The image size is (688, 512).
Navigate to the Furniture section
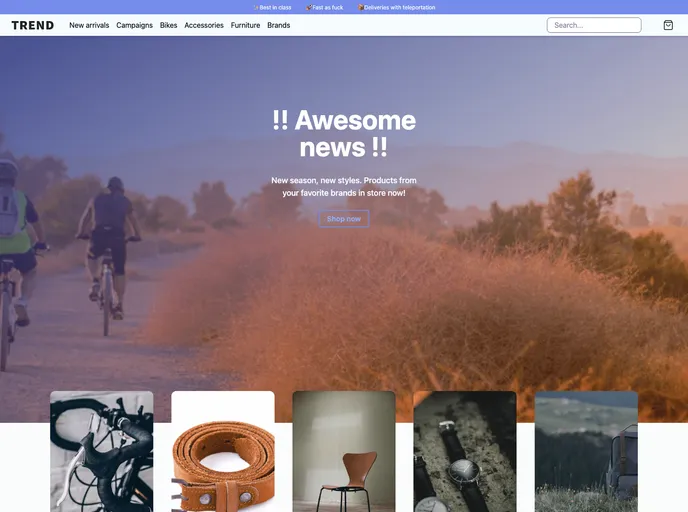[245, 25]
